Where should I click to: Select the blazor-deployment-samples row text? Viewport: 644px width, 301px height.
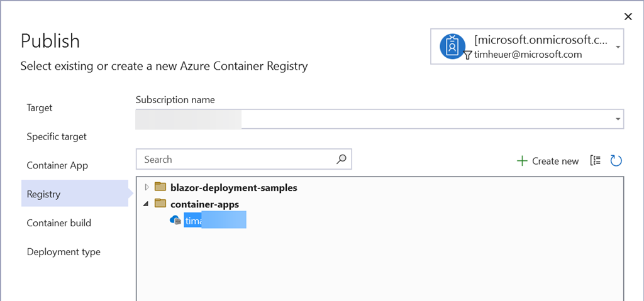coord(234,188)
